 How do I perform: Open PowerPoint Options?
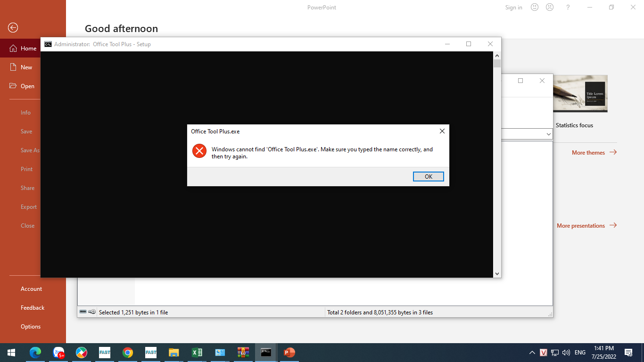(x=31, y=327)
